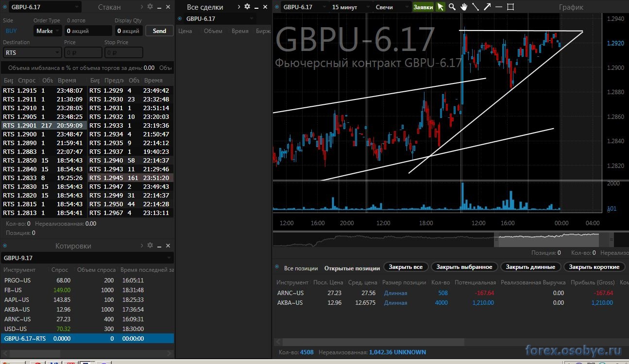The height and width of the screenshot is (364, 629).
Task: Toggle BUY side in order entry
Action: click(12, 31)
